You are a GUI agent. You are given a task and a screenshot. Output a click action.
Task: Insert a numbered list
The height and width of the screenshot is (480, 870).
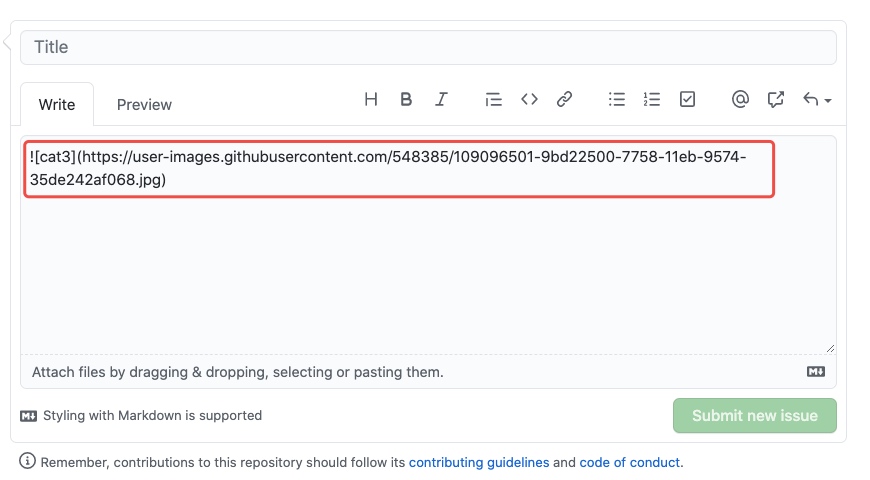pos(652,99)
